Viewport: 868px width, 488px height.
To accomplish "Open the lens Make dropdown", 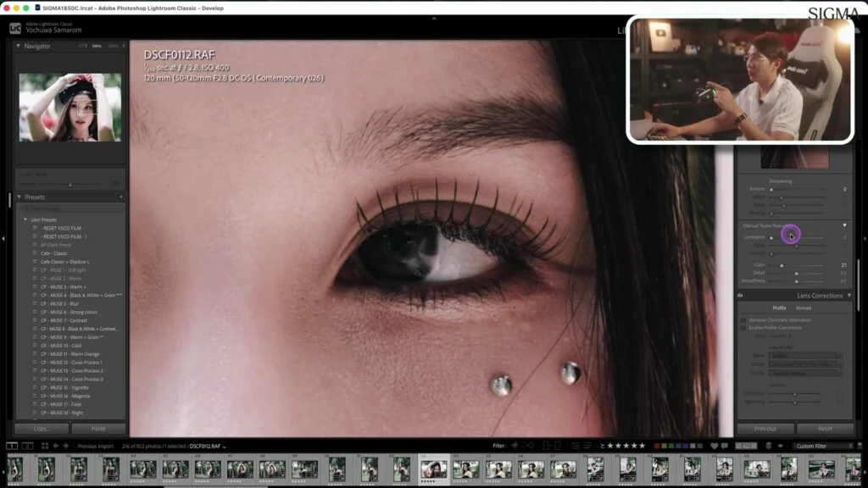I will [x=805, y=355].
